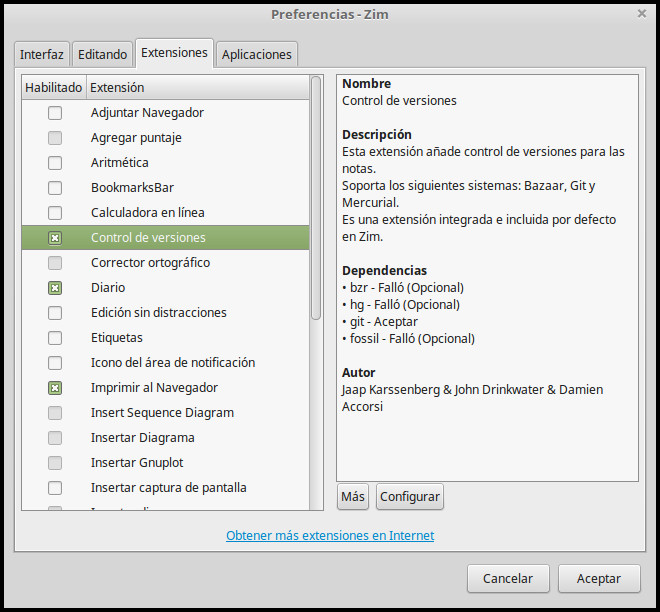Screen dimensions: 660x612
Task: Toggle the Corrector ortográfico checkbox
Action: [x=55, y=263]
